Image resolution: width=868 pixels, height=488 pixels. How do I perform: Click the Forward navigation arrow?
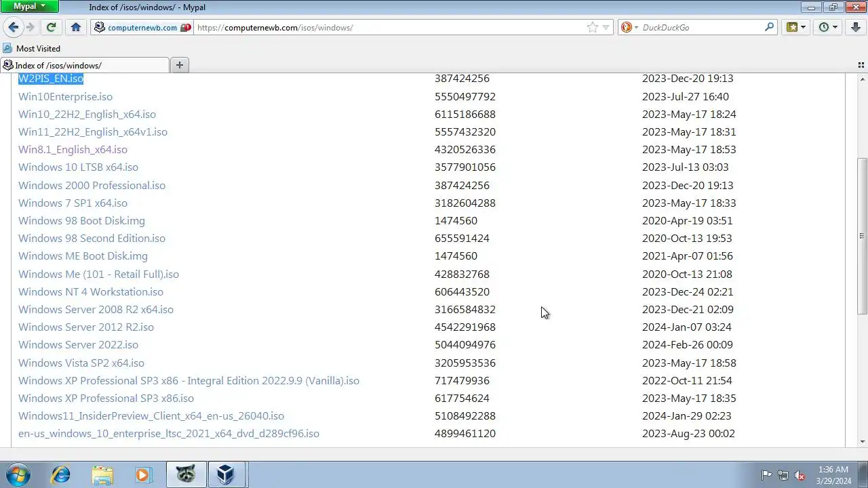click(30, 27)
